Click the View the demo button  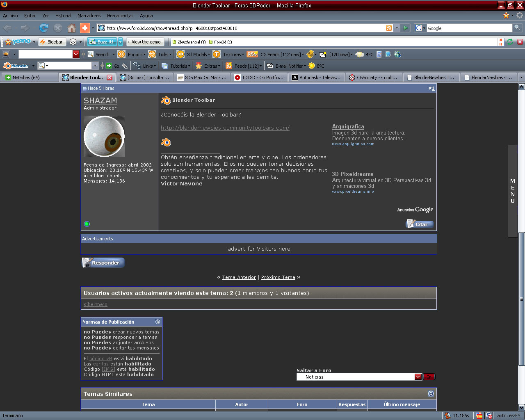tap(146, 42)
